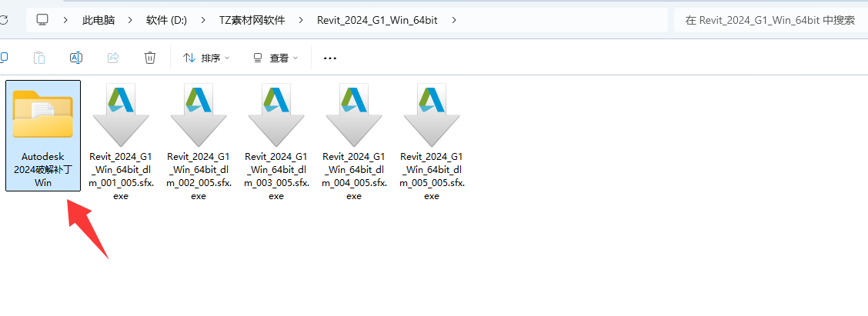Go to TZ素材网软件 breadcrumb folder
Viewport: 868px width, 316px height.
(252, 21)
